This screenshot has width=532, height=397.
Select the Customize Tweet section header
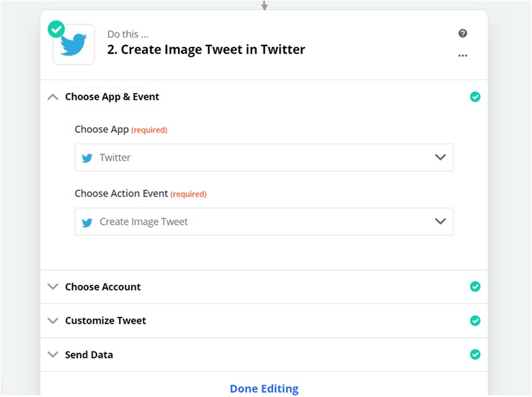pos(105,321)
